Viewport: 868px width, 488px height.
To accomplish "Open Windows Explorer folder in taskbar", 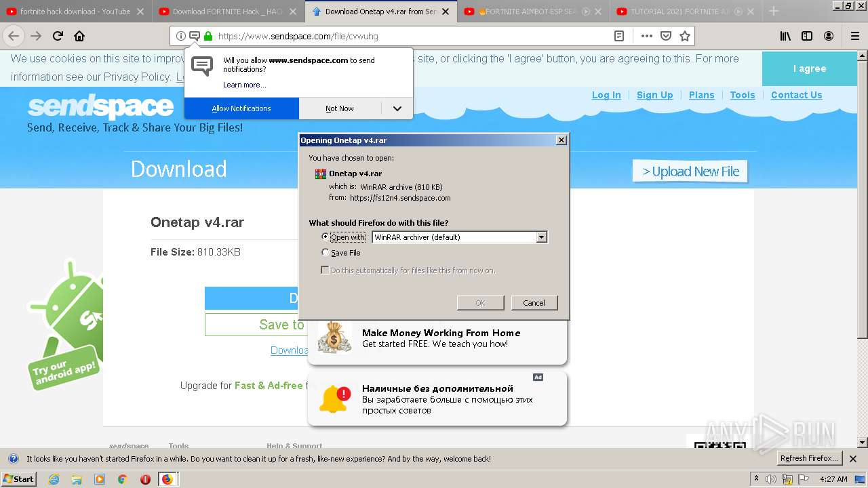I will (x=77, y=479).
